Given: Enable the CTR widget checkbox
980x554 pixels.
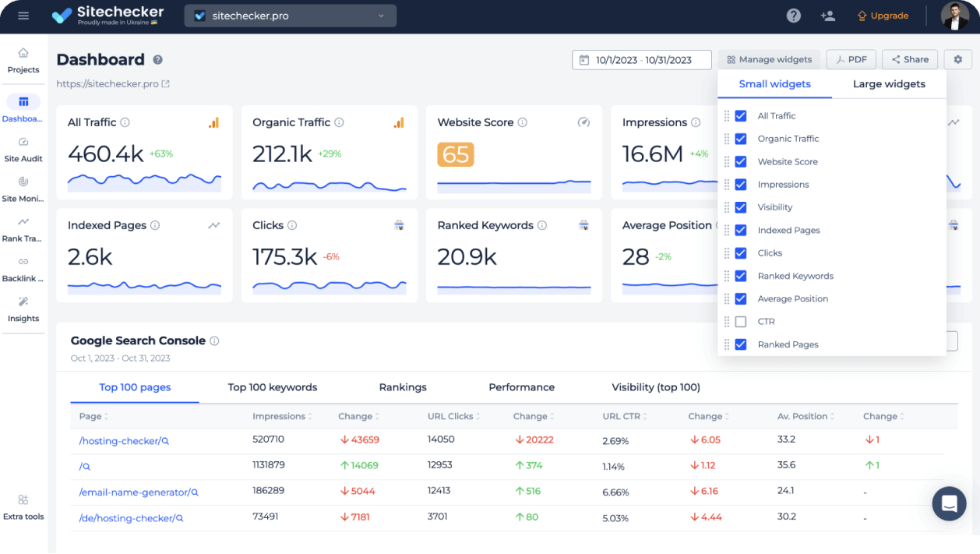Looking at the screenshot, I should click(x=741, y=322).
